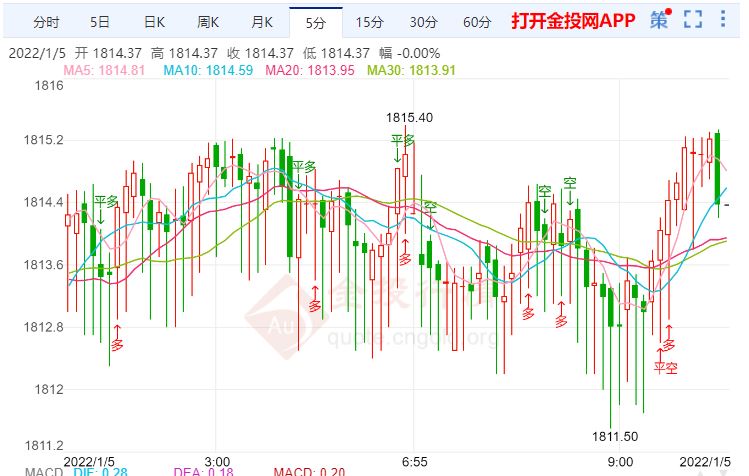Image resolution: width=749 pixels, height=476 pixels.
Task: Click the 1816 price axis label
Action: coord(49,86)
